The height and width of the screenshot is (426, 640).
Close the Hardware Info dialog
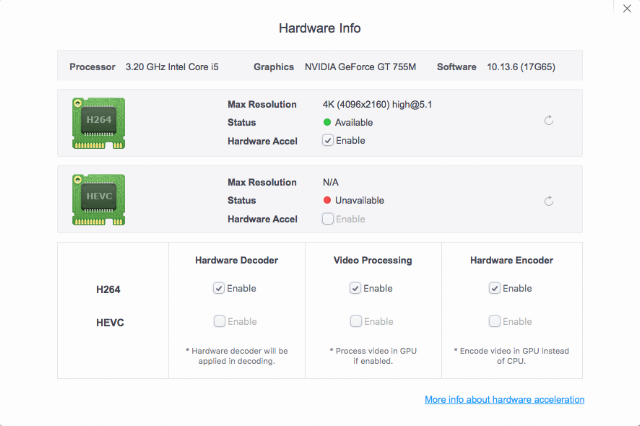click(x=627, y=9)
